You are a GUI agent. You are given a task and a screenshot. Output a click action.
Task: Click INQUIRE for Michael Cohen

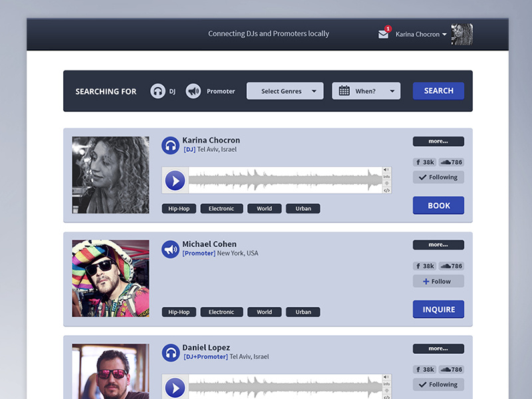(x=438, y=309)
